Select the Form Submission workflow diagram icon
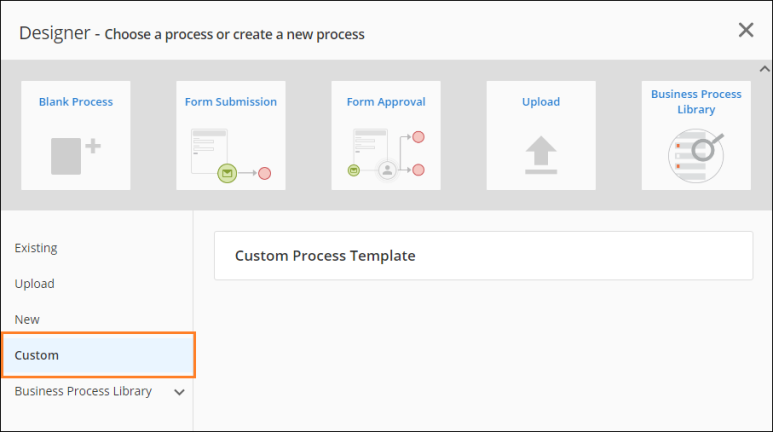 click(x=231, y=155)
